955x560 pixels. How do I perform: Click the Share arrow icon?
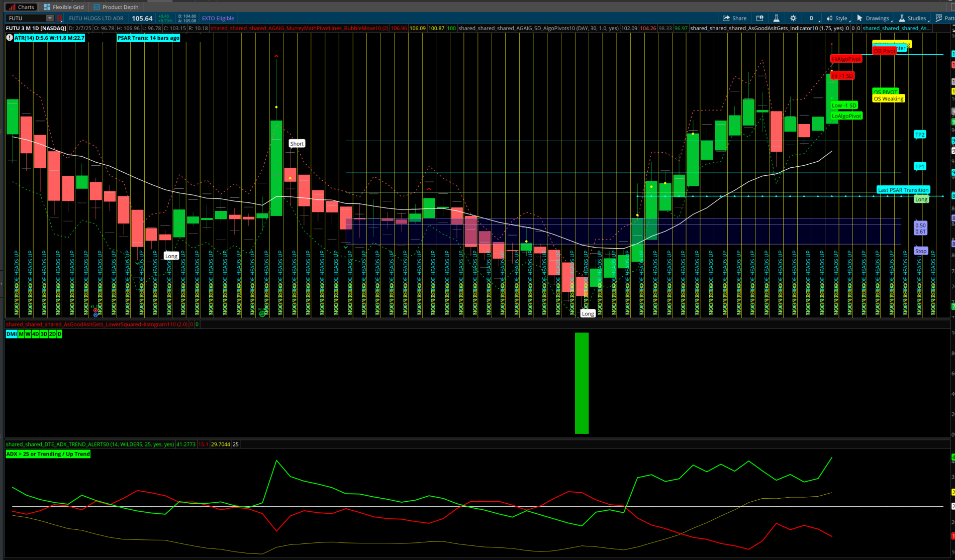726,18
